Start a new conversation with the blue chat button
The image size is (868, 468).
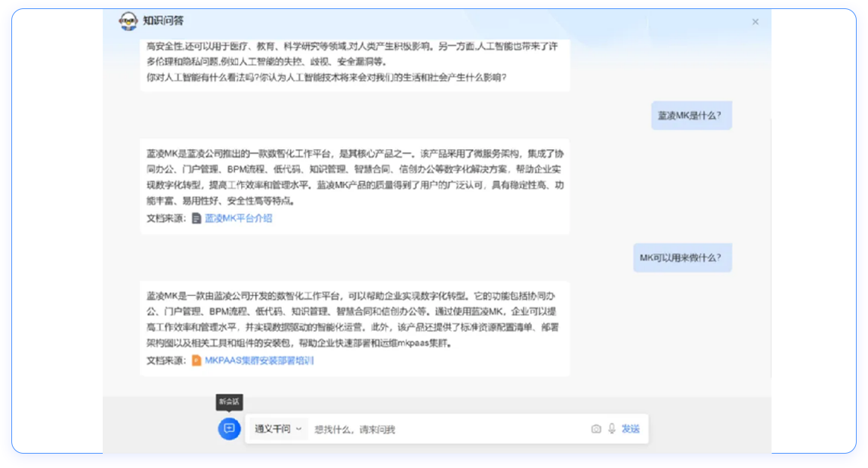coord(229,429)
